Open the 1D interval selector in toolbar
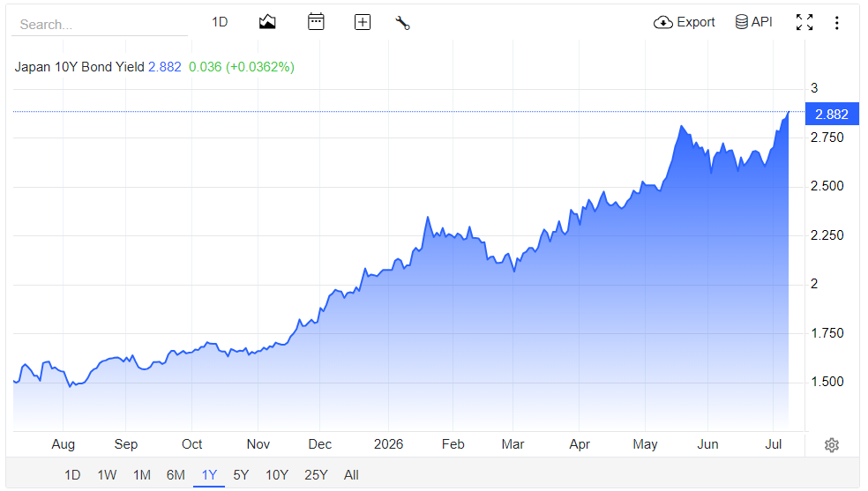The width and height of the screenshot is (868, 491). [220, 22]
